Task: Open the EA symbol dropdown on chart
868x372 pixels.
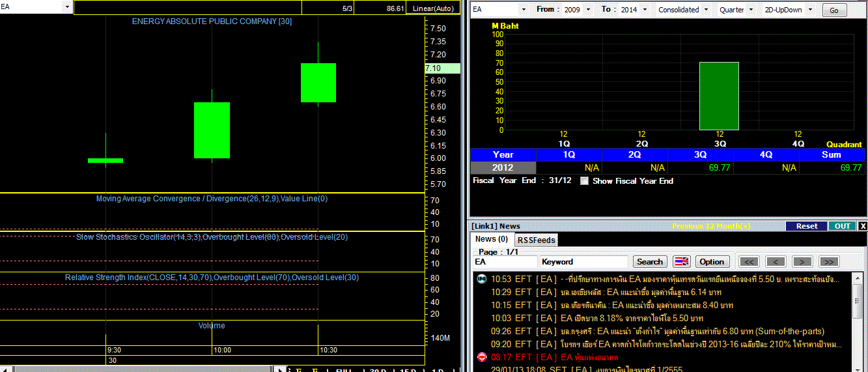Action: click(x=67, y=7)
